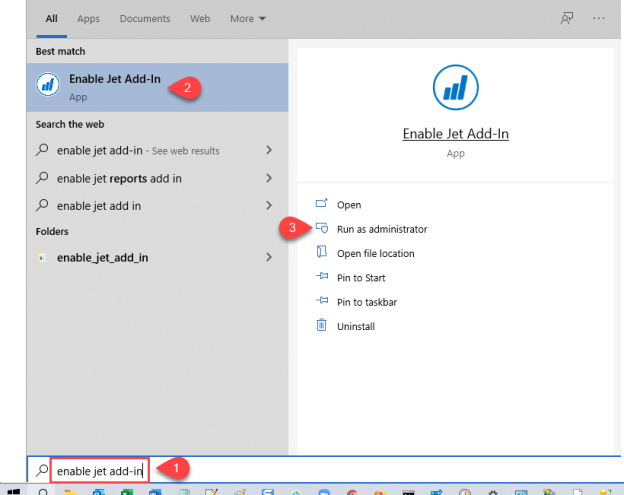Choose Pin to taskbar
Image resolution: width=624 pixels, height=495 pixels.
coord(367,302)
